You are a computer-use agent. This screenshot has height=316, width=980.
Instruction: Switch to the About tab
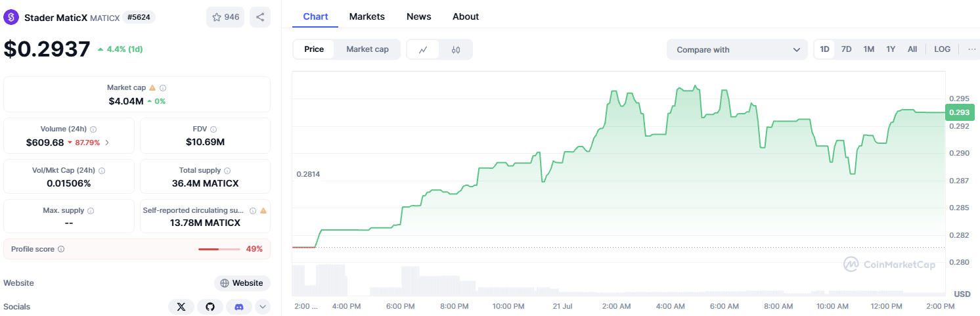coord(466,16)
